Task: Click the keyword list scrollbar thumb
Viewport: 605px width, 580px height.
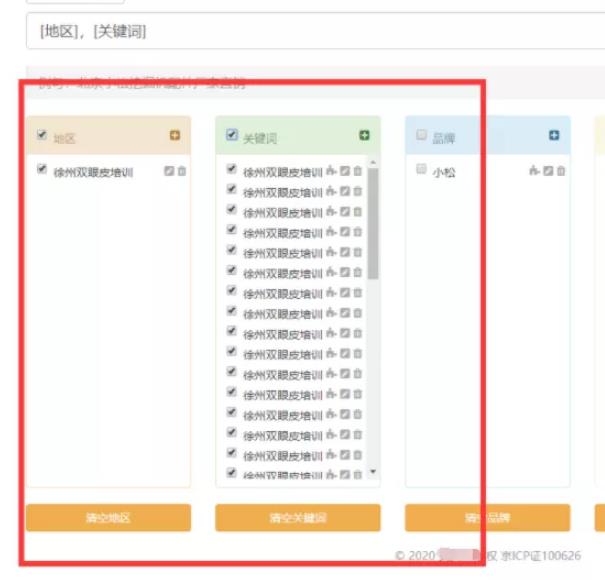Action: coord(373,223)
